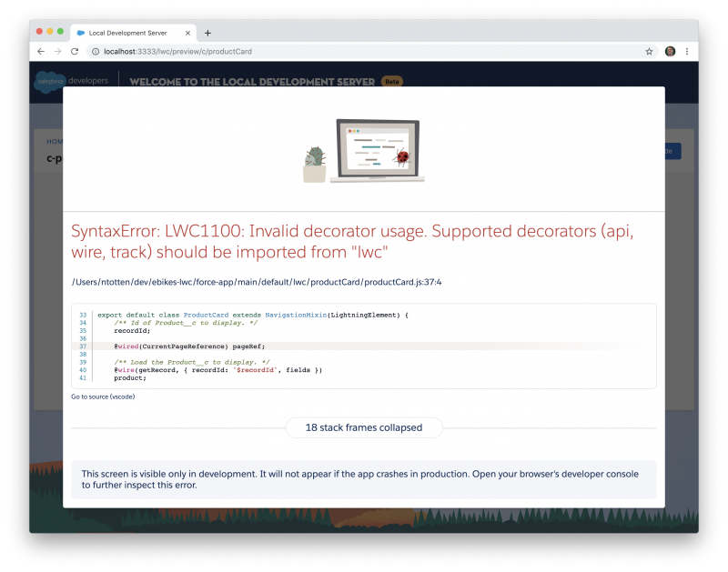Screen dimensions: 728x572
Task: Click the macOS yellow minimize button
Action: tap(50, 32)
